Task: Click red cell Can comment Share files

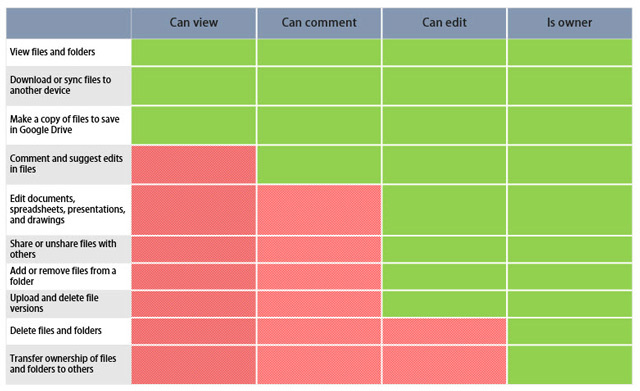Action: tap(319, 249)
